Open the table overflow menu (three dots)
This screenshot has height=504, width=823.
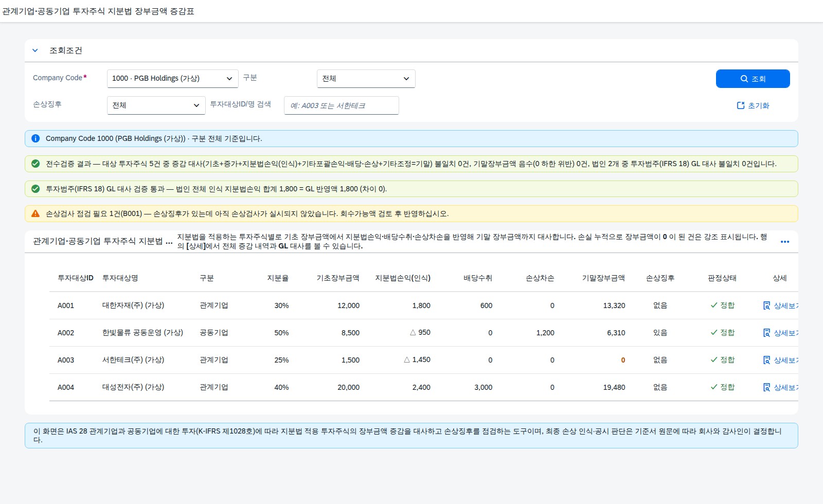[785, 242]
